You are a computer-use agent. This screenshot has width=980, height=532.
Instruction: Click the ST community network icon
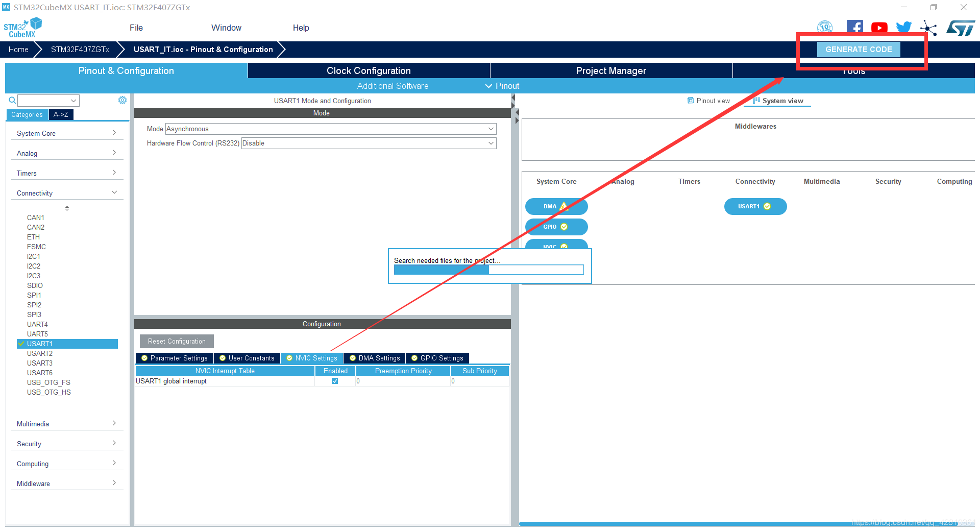point(928,28)
